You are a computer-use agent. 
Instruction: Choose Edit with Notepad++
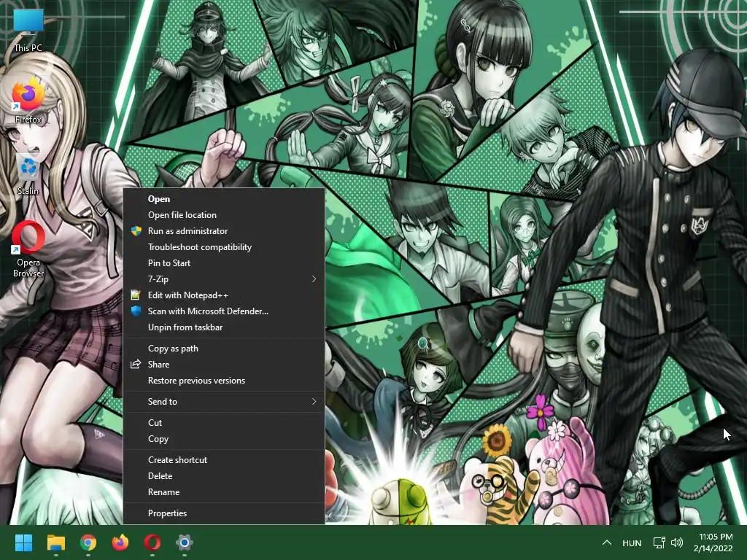pos(224,295)
